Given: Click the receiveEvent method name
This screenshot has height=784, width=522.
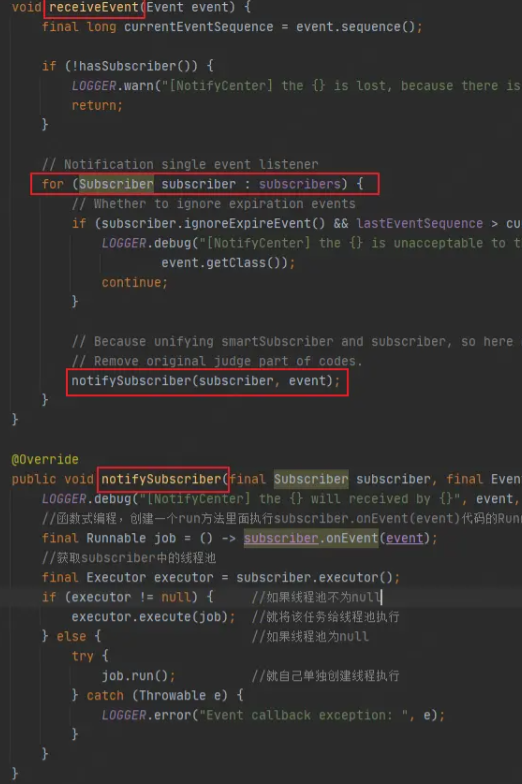Looking at the screenshot, I should pyautogui.click(x=94, y=7).
